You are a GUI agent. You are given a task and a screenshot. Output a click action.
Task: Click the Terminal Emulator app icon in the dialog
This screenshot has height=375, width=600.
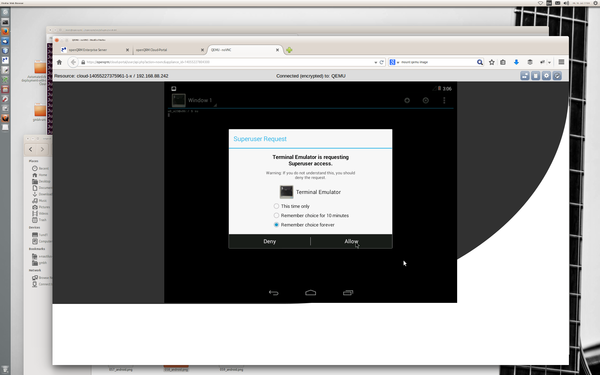pos(286,192)
